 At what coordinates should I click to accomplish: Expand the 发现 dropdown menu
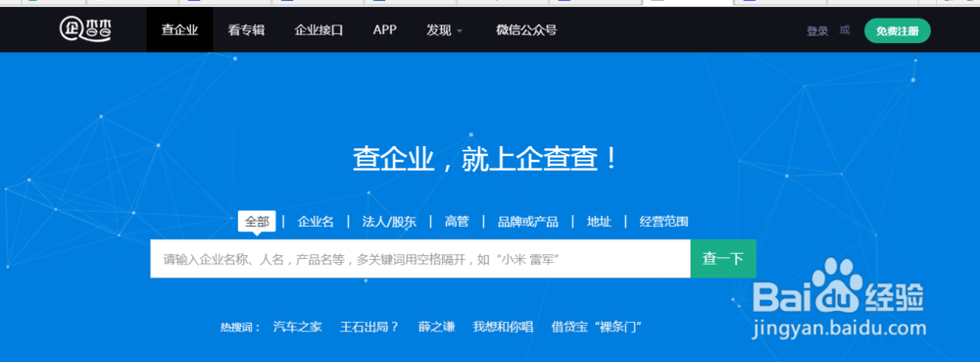tap(444, 30)
